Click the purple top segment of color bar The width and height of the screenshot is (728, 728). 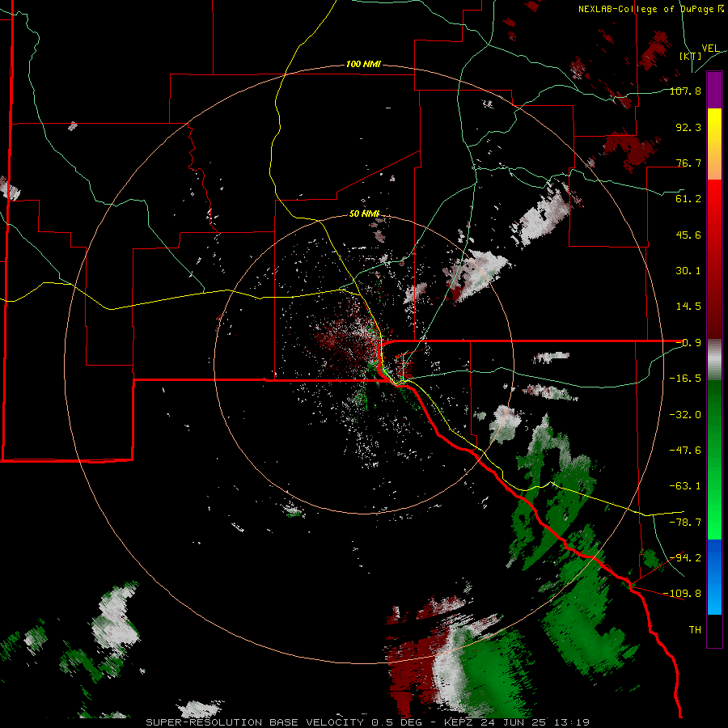click(x=714, y=90)
